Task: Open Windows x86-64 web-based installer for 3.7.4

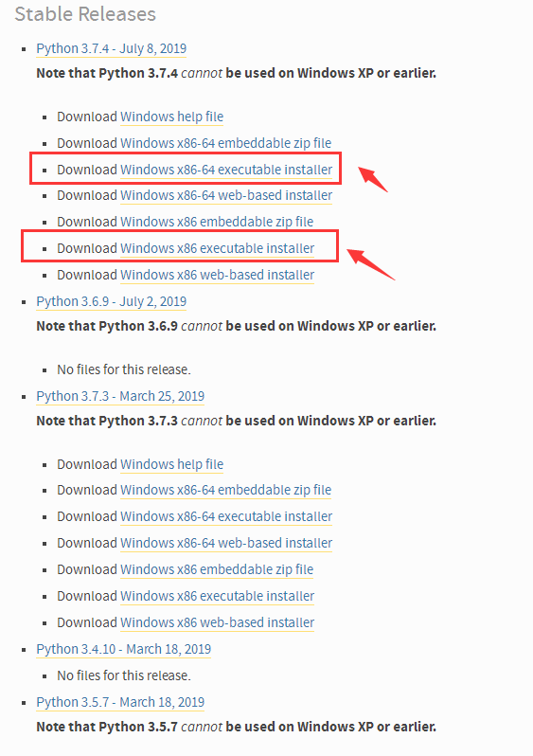Action: click(x=226, y=195)
